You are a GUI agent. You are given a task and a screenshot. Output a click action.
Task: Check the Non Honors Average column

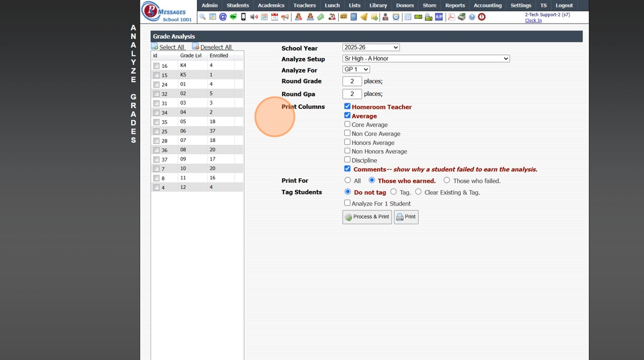347,151
